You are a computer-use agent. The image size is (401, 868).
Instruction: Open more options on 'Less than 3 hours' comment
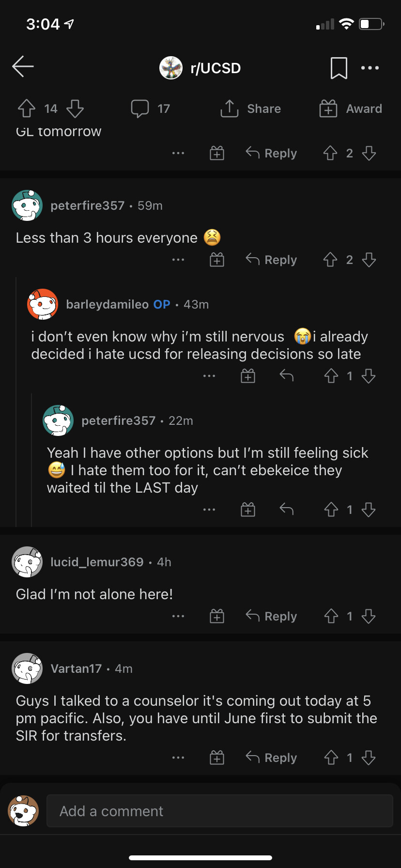coord(178,260)
